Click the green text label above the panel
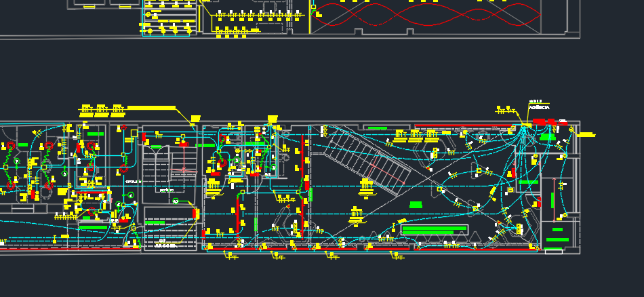Viewport: 644px width, 297px height. (539, 106)
